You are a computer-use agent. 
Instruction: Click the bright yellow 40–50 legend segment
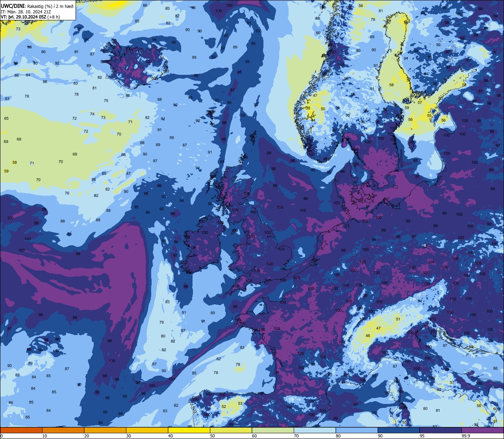coord(189,430)
